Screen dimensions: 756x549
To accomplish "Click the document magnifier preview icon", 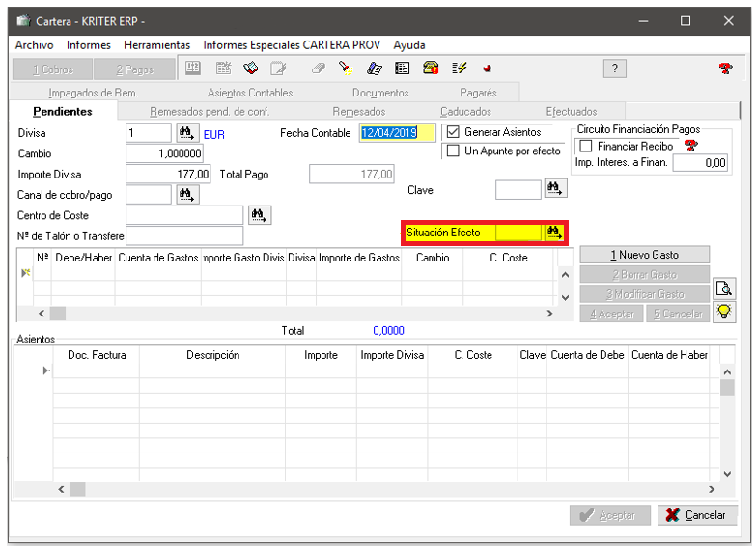I will click(724, 289).
